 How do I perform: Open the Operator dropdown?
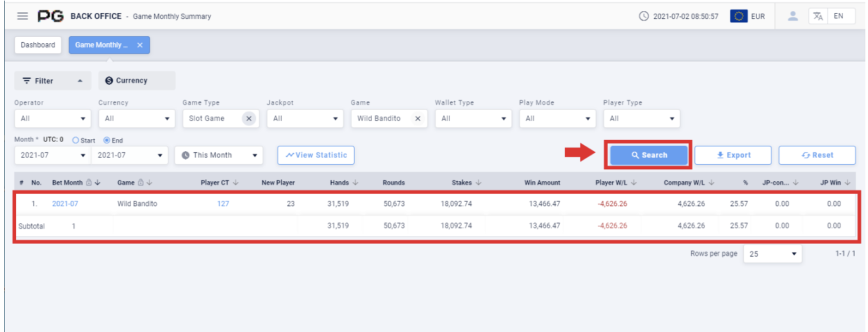[52, 118]
